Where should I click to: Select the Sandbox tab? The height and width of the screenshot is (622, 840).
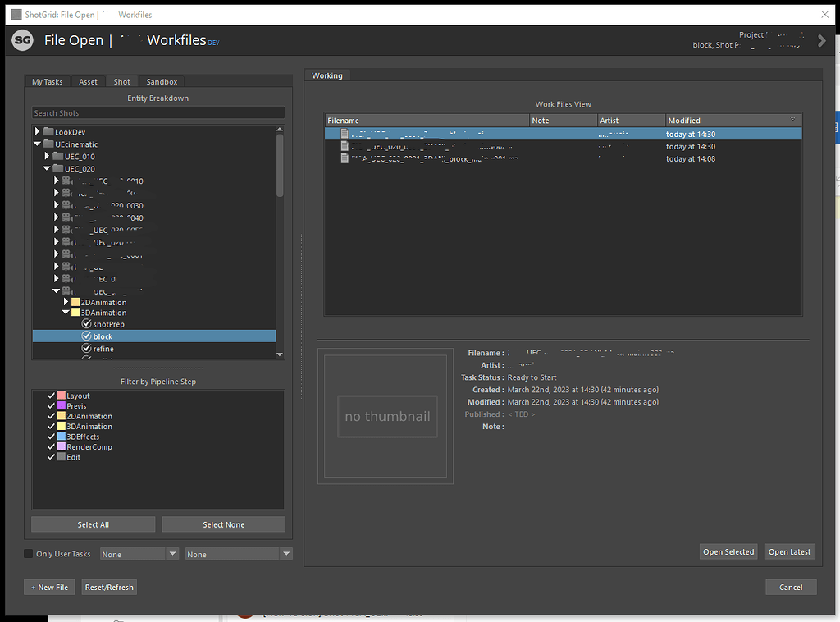tap(161, 81)
